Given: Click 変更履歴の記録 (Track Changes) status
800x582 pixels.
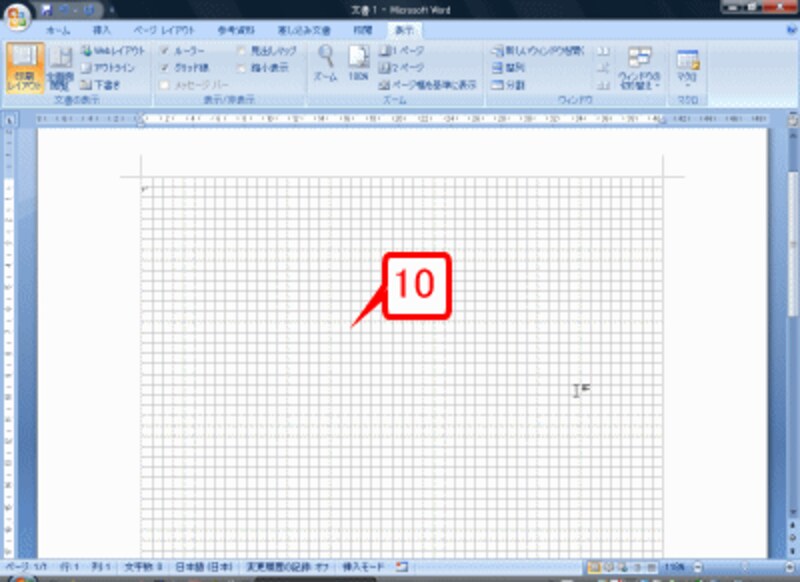Looking at the screenshot, I should tap(288, 567).
